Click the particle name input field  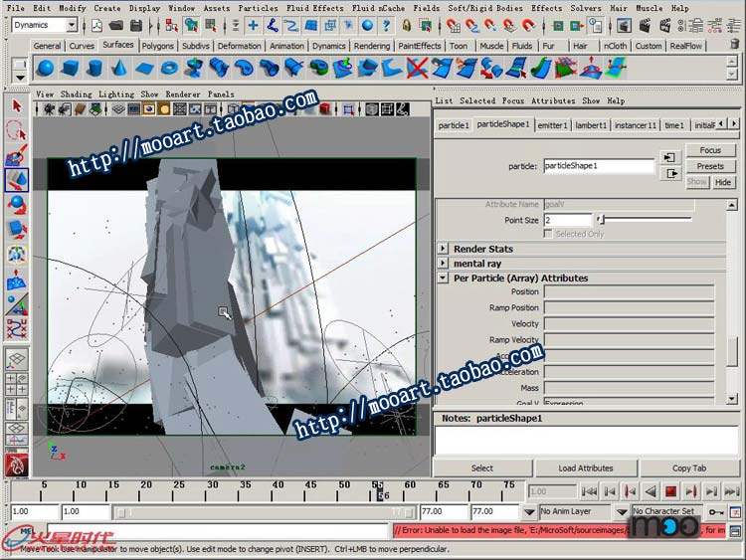point(599,165)
